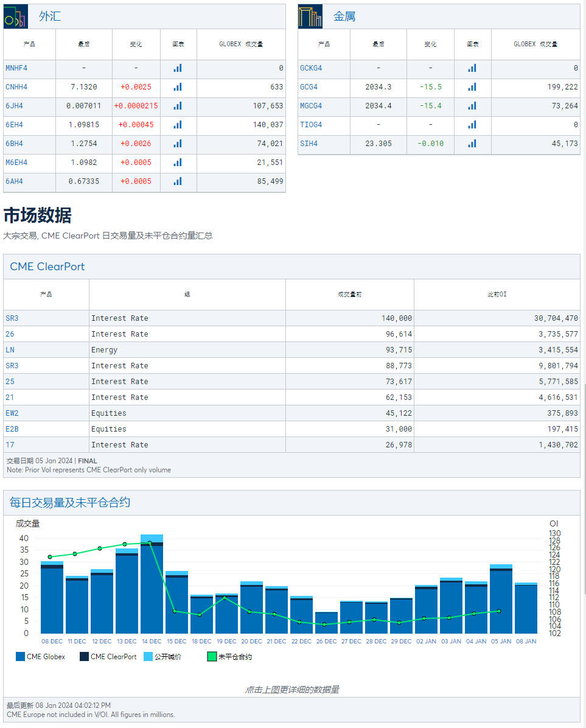Open chart icon for M6EH4 row

[178, 163]
